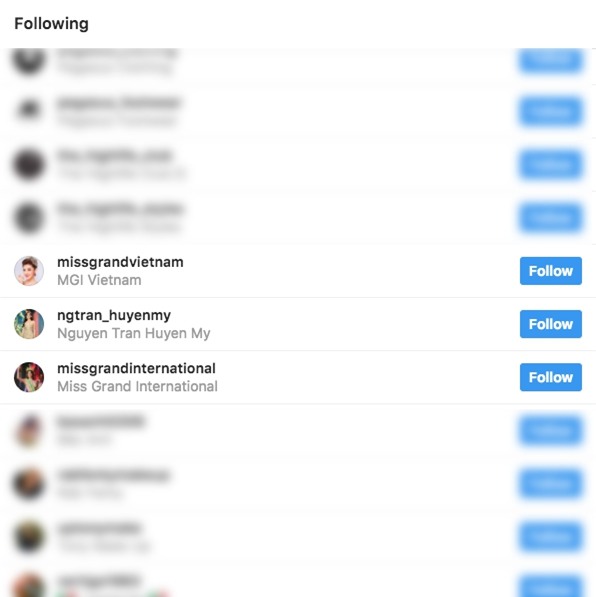This screenshot has width=596, height=597.
Task: Click blurred avatar directly above missgrandvietnam
Action: [29, 218]
